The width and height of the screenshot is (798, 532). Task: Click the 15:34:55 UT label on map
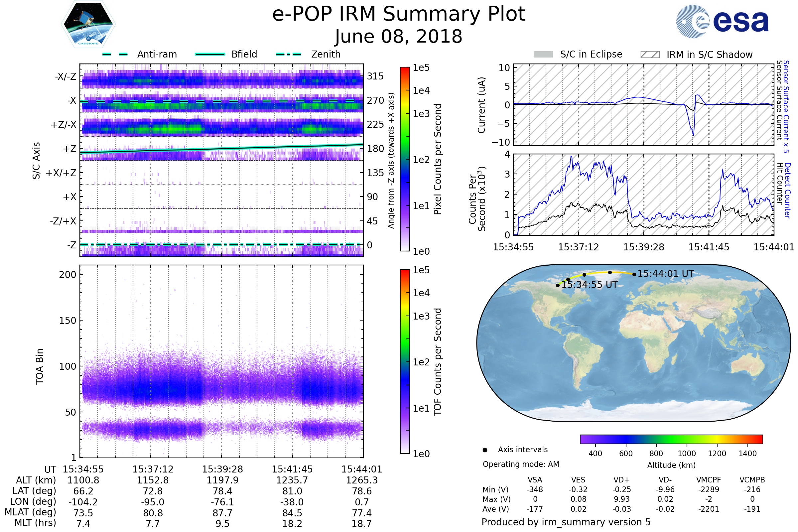[x=590, y=285]
